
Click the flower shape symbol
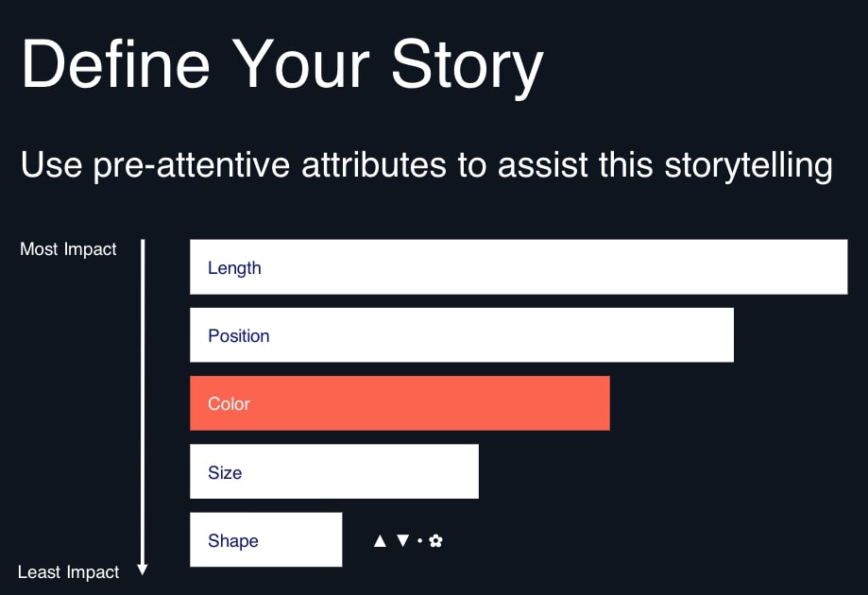(435, 541)
